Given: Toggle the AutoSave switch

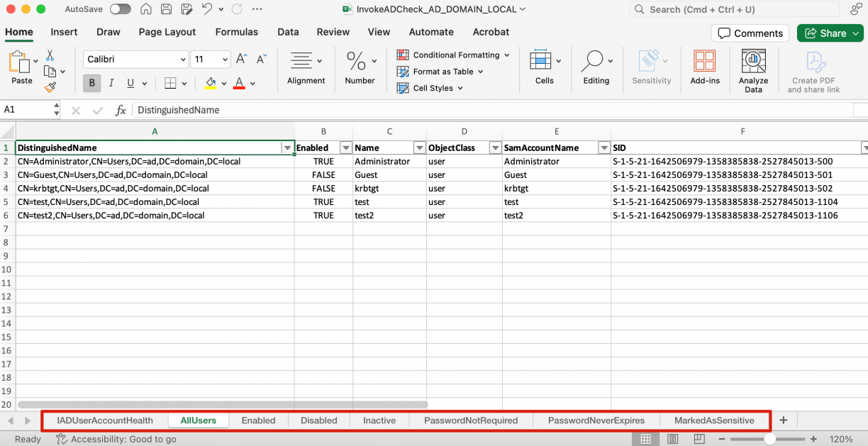Looking at the screenshot, I should pos(120,9).
